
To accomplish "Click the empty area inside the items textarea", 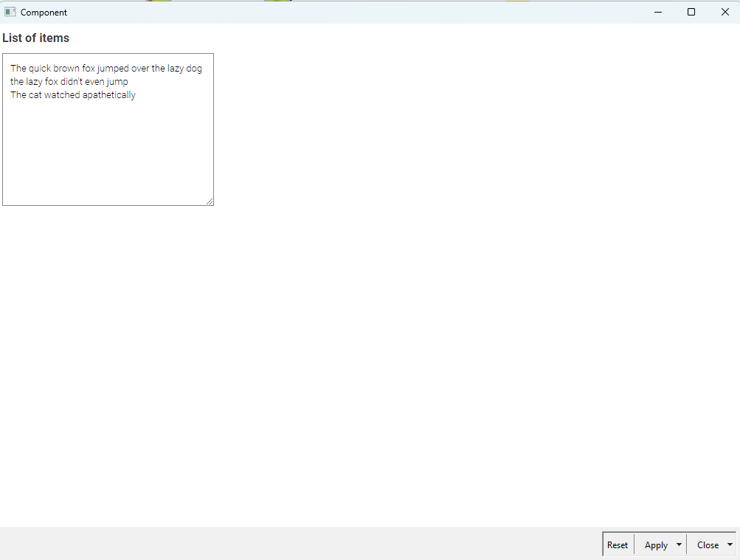I will point(108,155).
